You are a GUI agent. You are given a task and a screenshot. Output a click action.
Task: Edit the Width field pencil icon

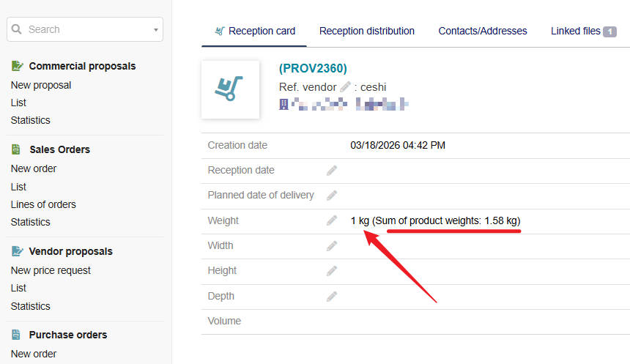coord(332,246)
